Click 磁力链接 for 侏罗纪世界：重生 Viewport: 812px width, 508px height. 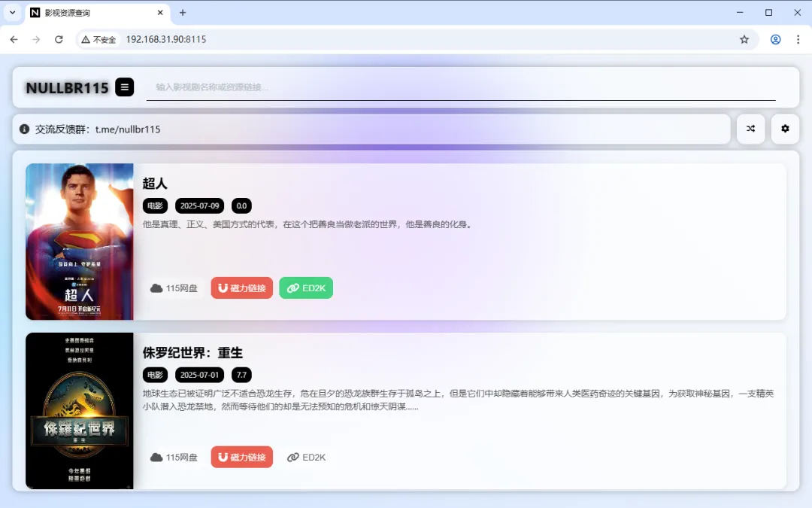(241, 457)
